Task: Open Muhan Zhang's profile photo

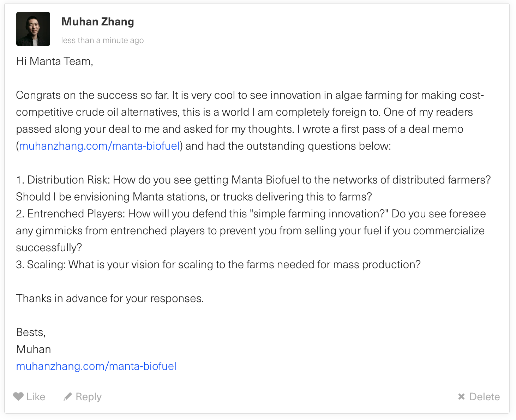Action: tap(33, 29)
